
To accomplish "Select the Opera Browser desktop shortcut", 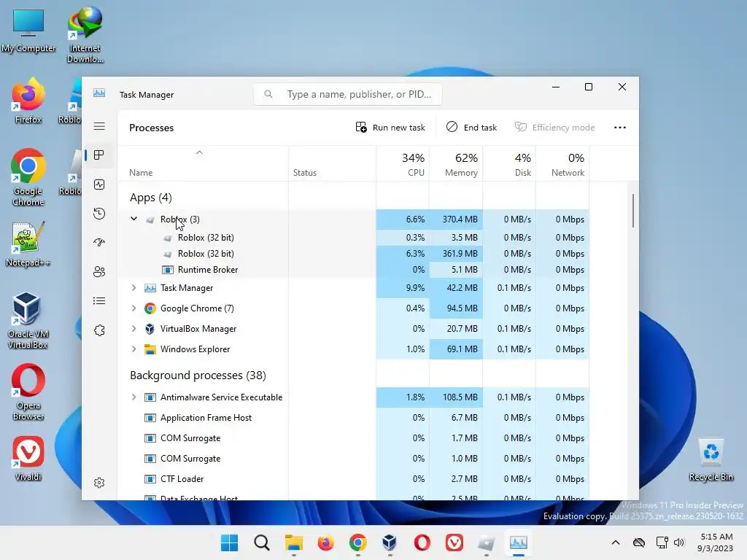I will tap(28, 392).
